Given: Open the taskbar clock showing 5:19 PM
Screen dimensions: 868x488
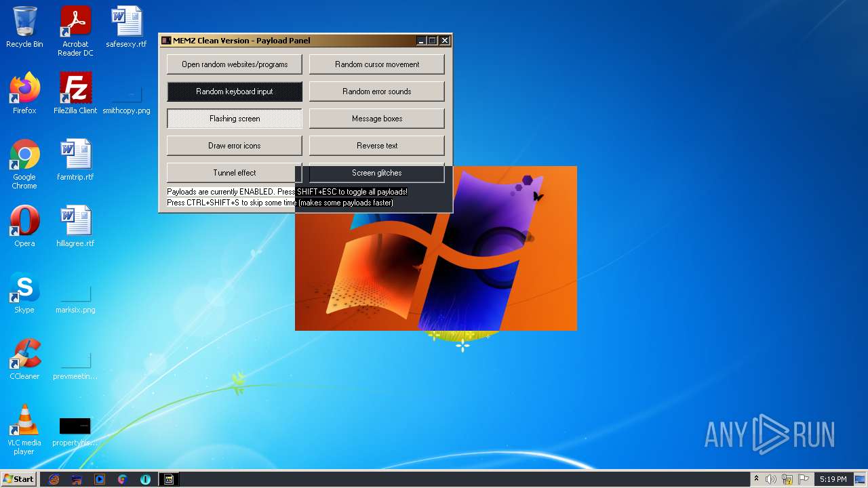Looking at the screenshot, I should tap(833, 479).
